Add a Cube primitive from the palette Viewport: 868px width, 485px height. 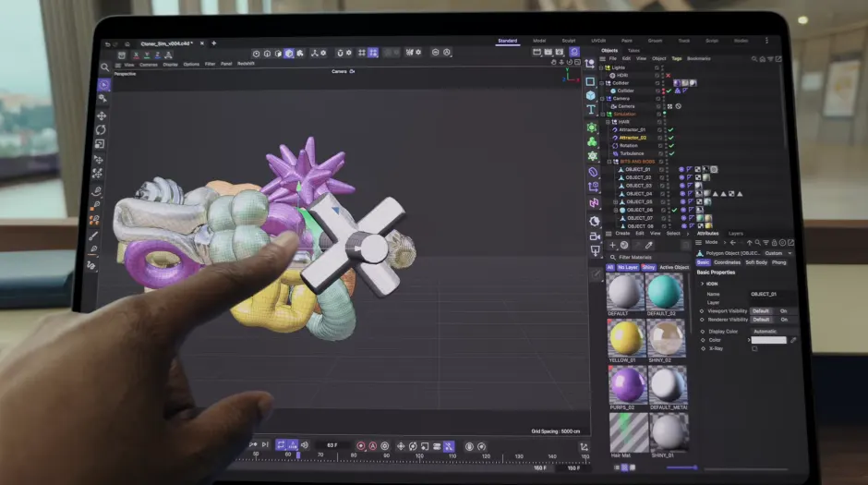591,95
